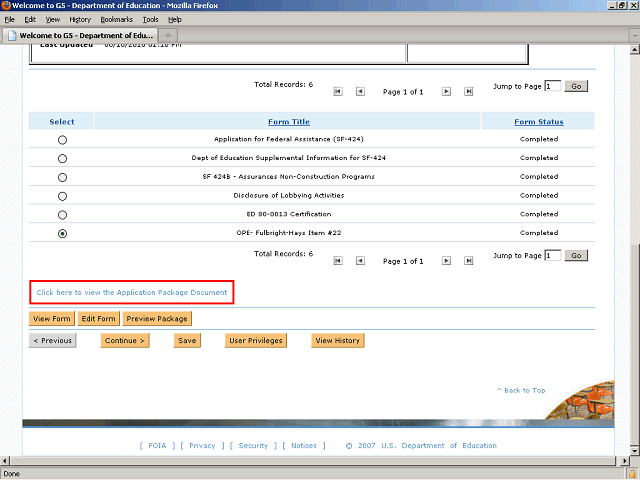Click the Back to Top link
640x480 pixels.
521,390
